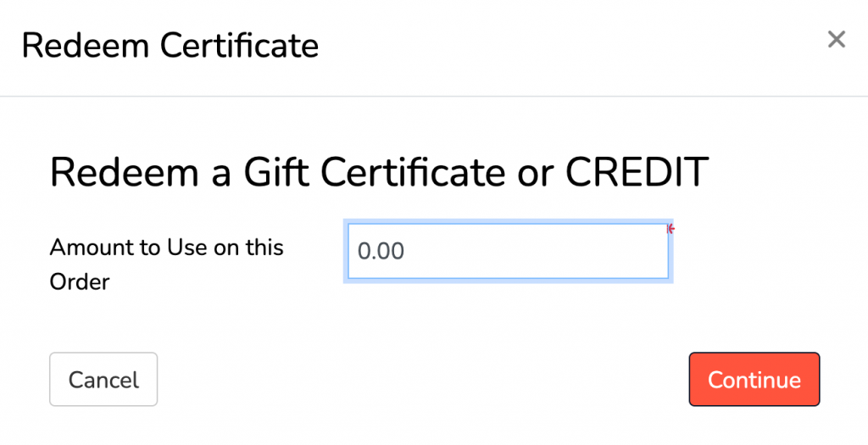Click the word CREDIT in the heading

(x=637, y=173)
